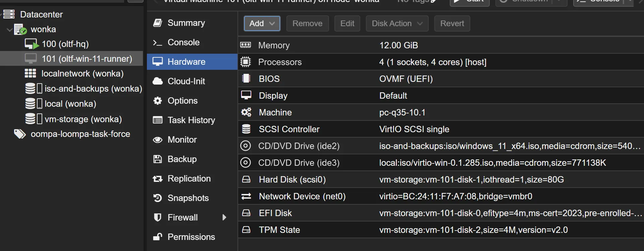The image size is (644, 251).
Task: Click the Task History list icon
Action: click(157, 120)
